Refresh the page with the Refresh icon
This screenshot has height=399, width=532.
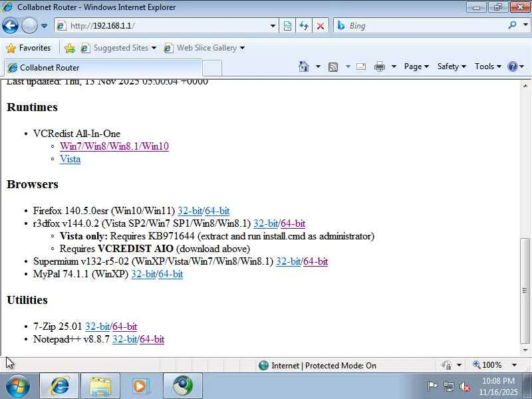point(304,26)
